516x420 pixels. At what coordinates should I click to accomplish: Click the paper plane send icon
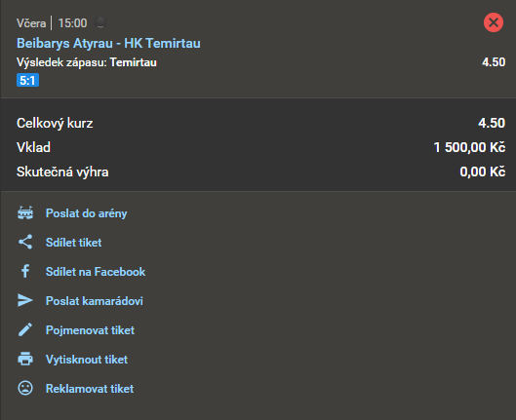tap(25, 300)
